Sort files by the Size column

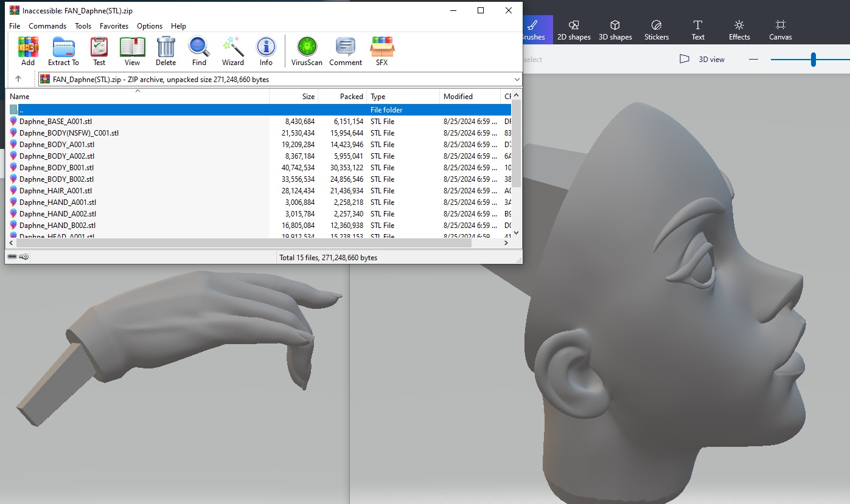[293, 96]
